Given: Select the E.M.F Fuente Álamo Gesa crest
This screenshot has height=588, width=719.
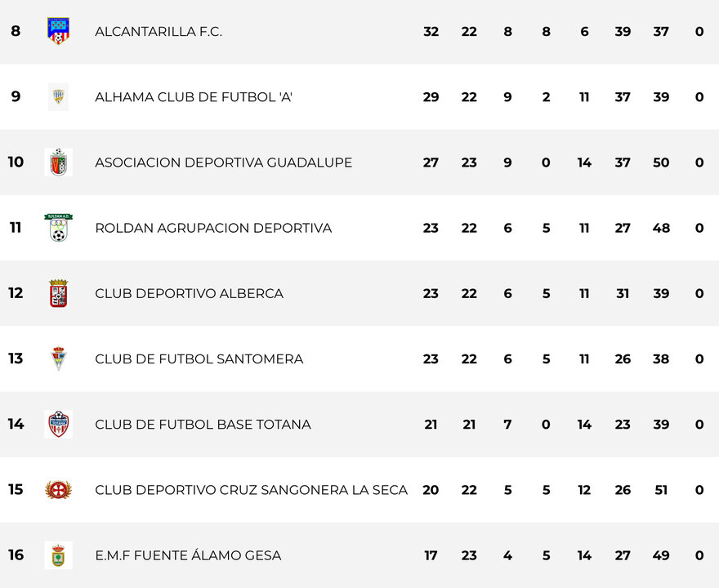Looking at the screenshot, I should pyautogui.click(x=58, y=555).
